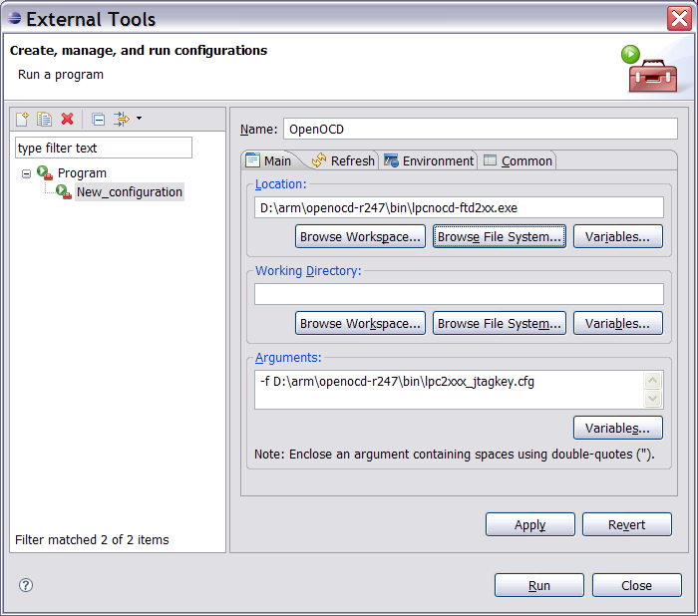Click 'Filter matched 2 of 2 items' text
Image resolution: width=698 pixels, height=616 pixels.
[x=92, y=539]
